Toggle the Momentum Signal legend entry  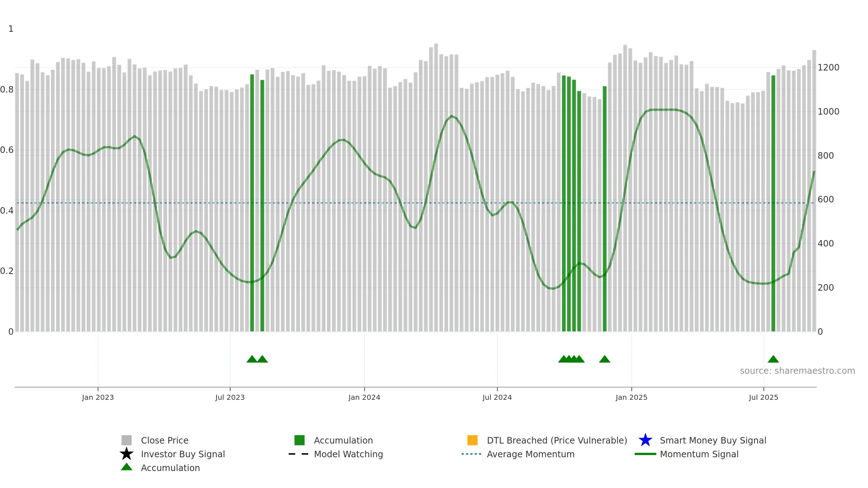coord(686,454)
